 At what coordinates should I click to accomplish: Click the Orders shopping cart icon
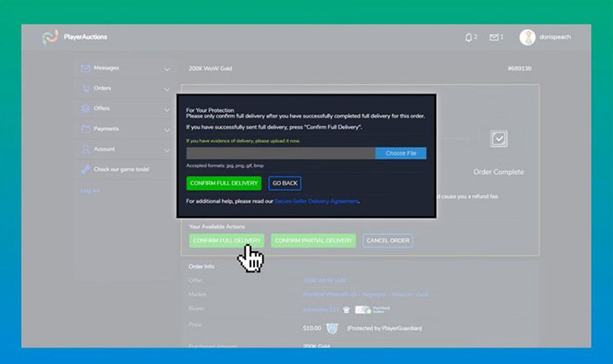tap(85, 88)
